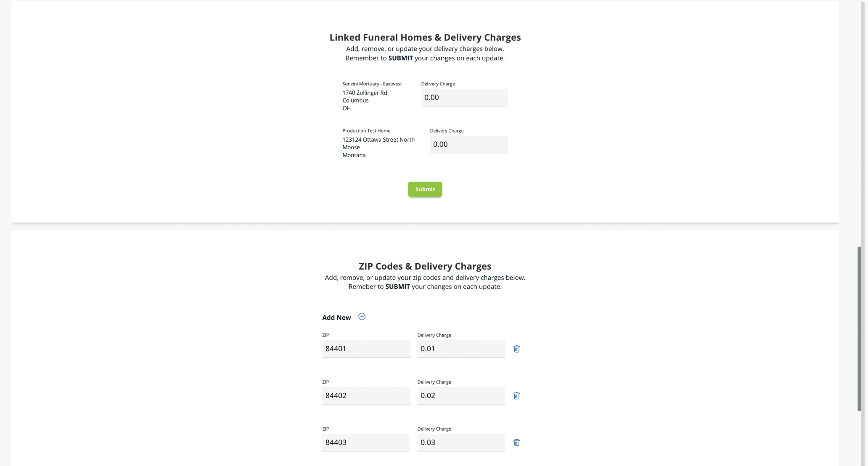
Task: Edit the 0.03 delivery charge field
Action: point(461,442)
